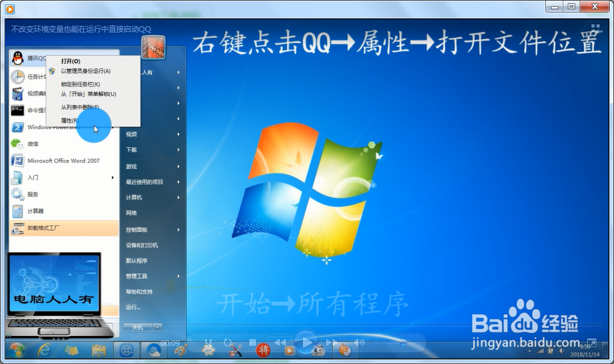Open the Command Prompt icon
The height and width of the screenshot is (364, 614).
[x=17, y=111]
